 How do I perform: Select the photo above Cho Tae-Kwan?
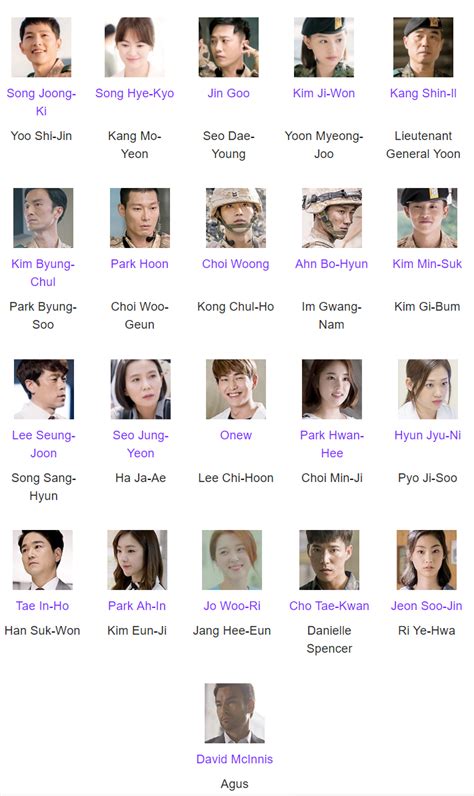[329, 560]
